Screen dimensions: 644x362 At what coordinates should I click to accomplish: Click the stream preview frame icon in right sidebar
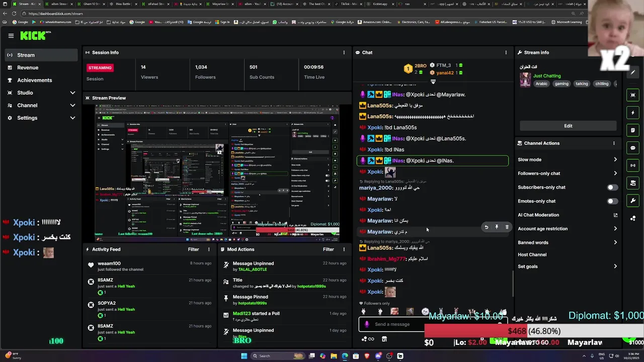[x=633, y=95]
